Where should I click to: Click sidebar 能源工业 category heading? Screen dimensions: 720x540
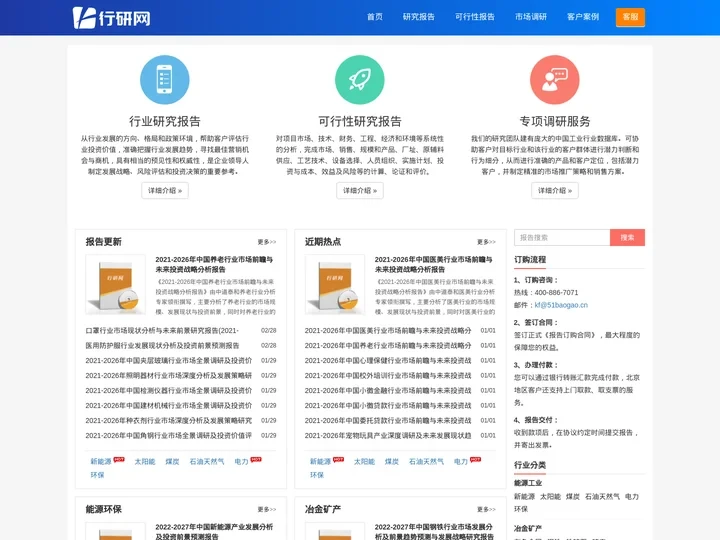[528, 483]
